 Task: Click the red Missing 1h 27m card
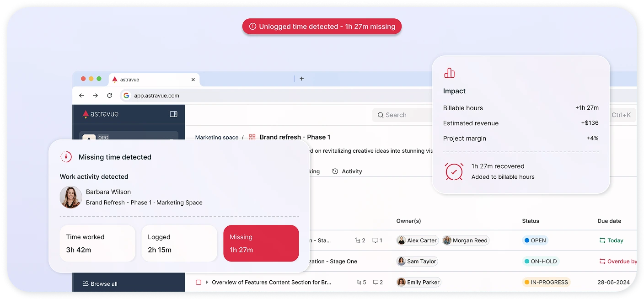[261, 243]
